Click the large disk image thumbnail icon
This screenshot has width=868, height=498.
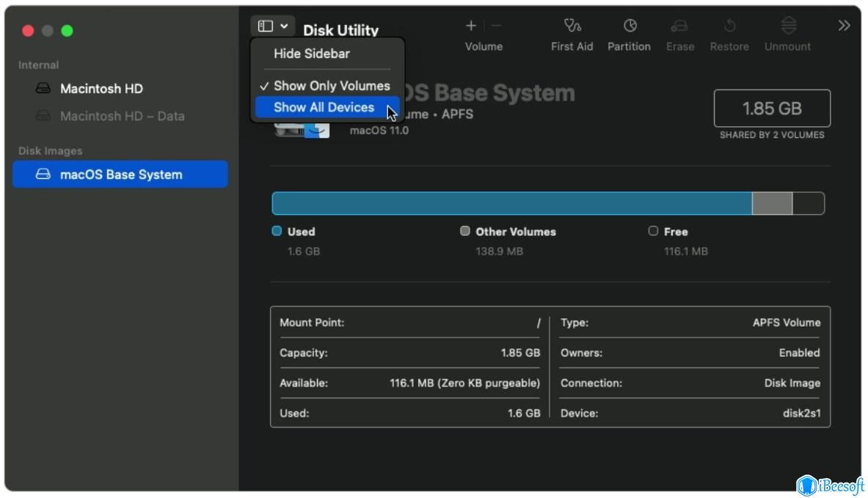302,130
